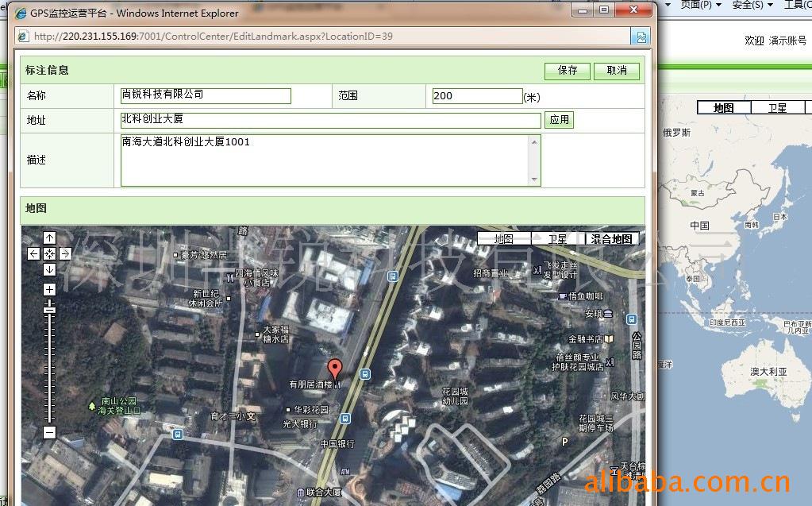This screenshot has width=812, height=506.
Task: Save the landmark with 保存 button
Action: [x=567, y=71]
